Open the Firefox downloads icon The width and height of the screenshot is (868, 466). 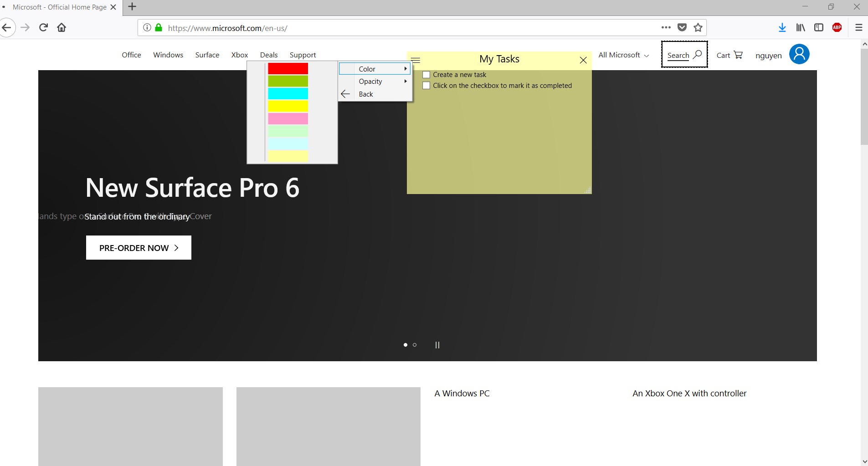tap(782, 28)
